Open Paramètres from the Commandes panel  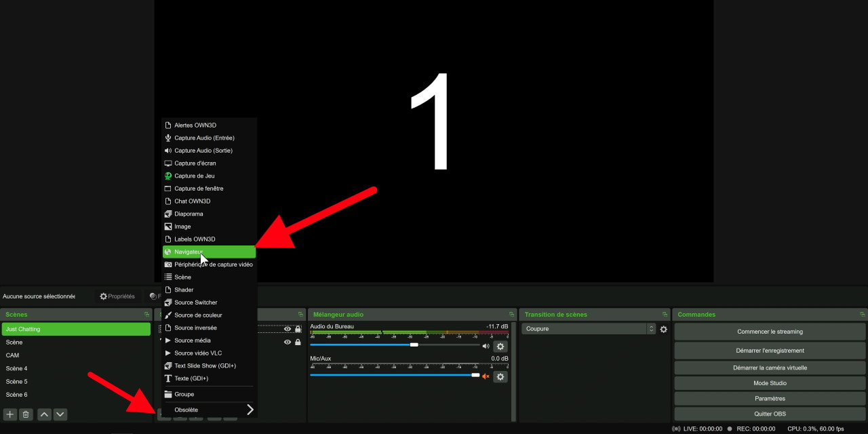coord(770,399)
